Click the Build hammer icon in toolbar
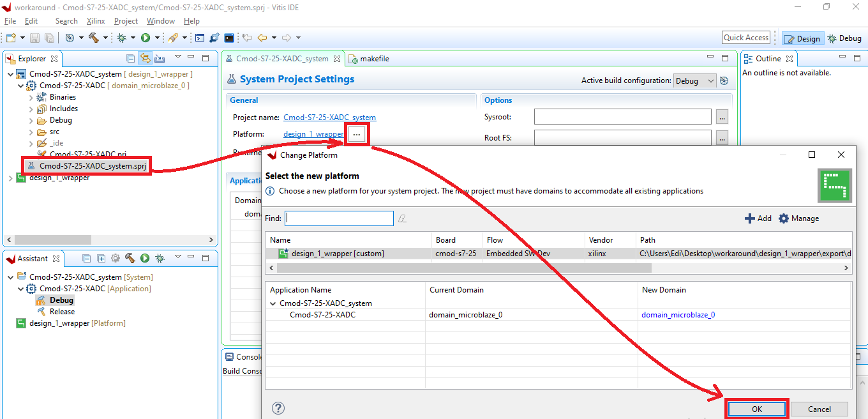 pyautogui.click(x=93, y=38)
